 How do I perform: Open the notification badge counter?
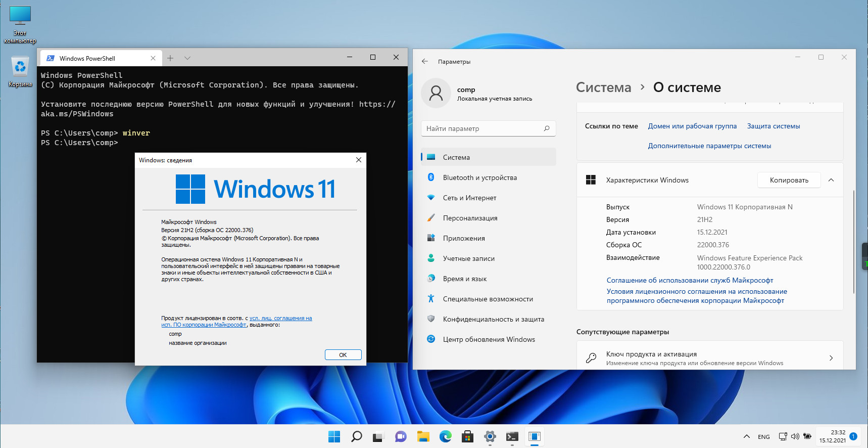[x=853, y=436]
